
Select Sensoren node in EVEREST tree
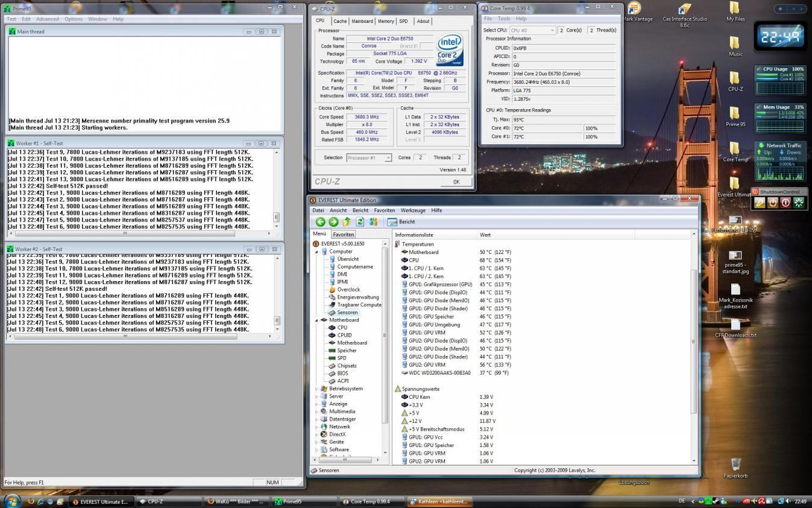tap(347, 313)
